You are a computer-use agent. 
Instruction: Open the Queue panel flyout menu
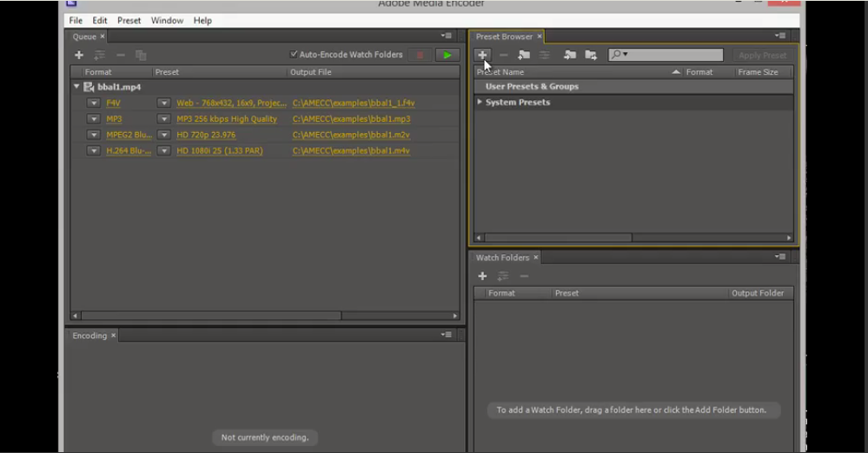pos(447,36)
